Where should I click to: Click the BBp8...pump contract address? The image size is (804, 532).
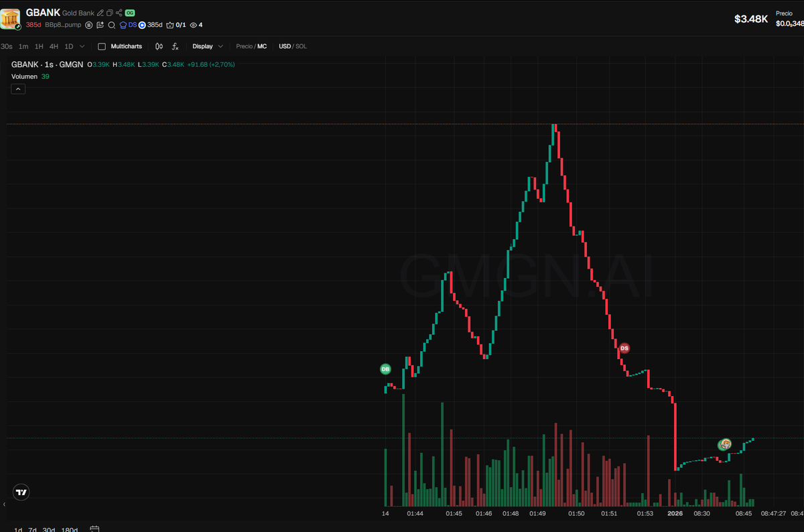[x=63, y=25]
